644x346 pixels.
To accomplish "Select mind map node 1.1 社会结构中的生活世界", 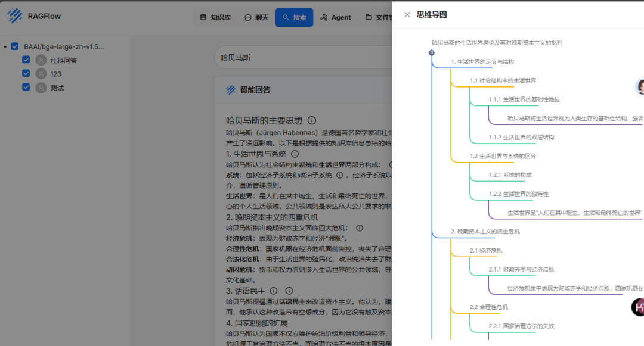I will [x=503, y=80].
